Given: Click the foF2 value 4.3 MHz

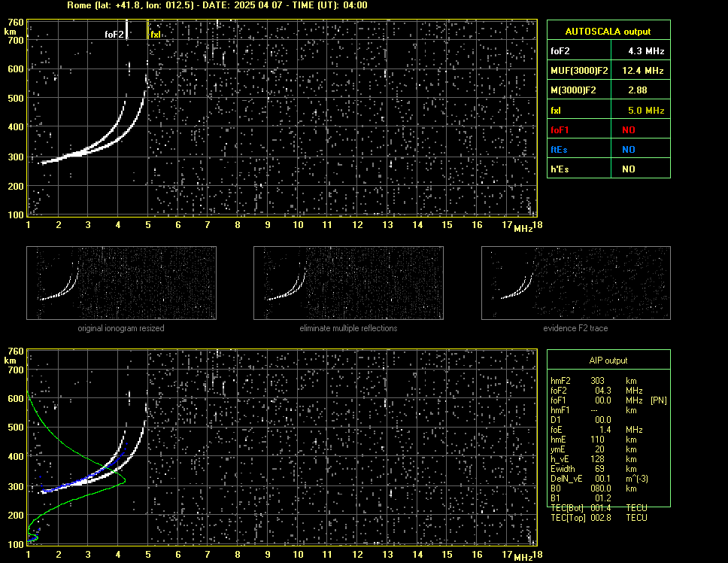Looking at the screenshot, I should pos(646,51).
